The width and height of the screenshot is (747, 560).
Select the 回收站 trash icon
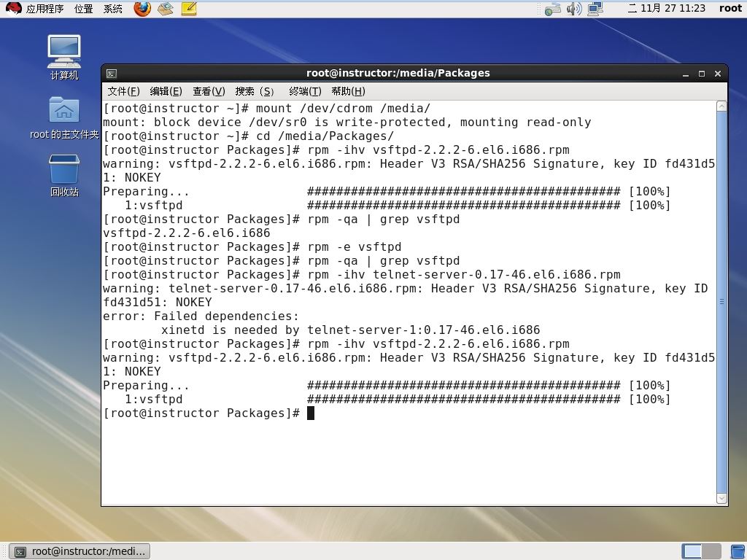pos(64,175)
